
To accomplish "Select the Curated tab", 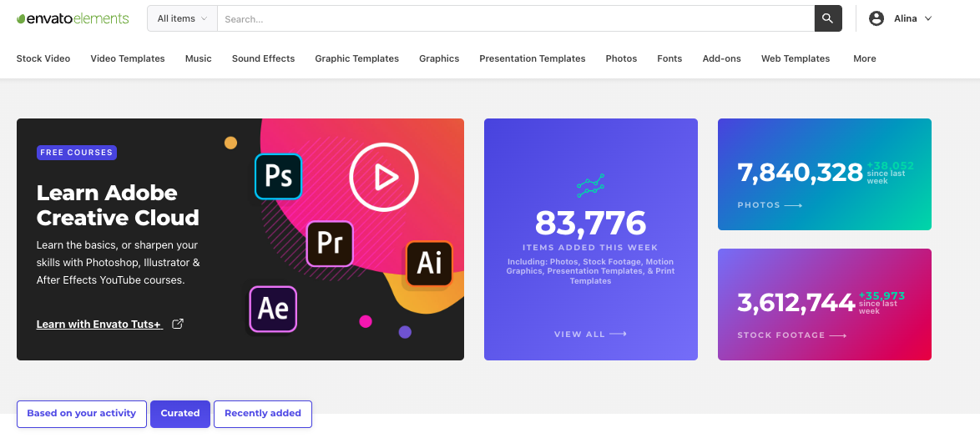I will pyautogui.click(x=180, y=414).
